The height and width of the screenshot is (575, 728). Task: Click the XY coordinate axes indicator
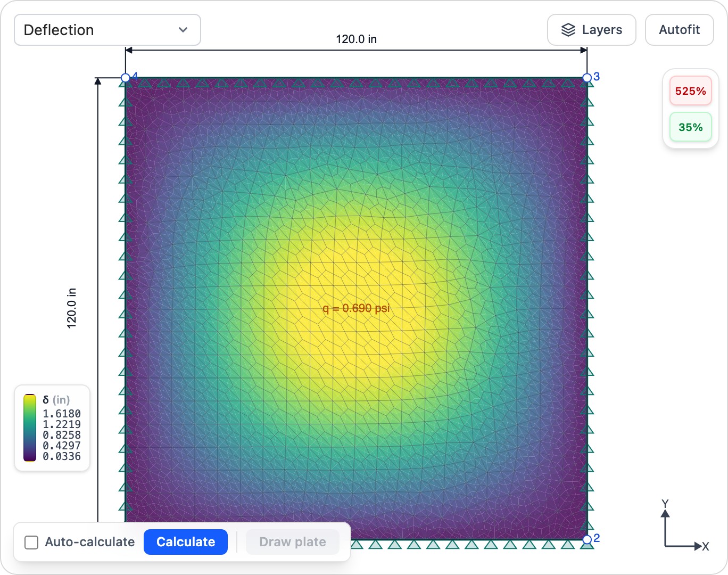coord(685,526)
